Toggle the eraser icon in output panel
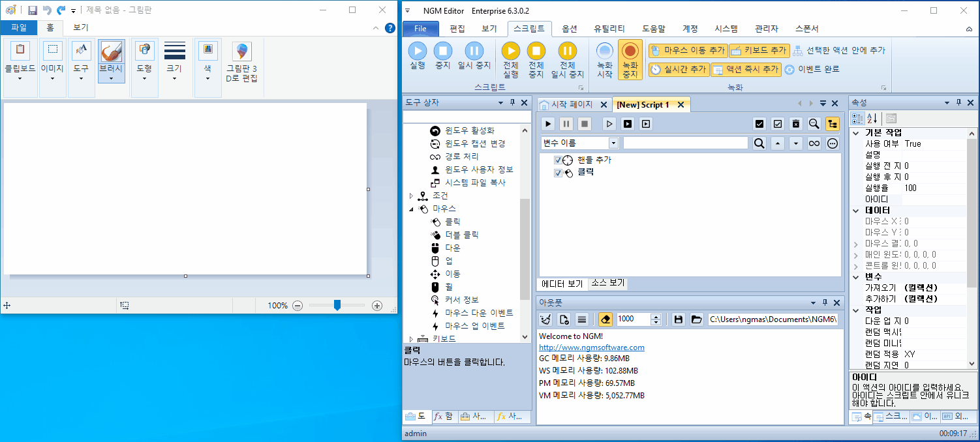The height and width of the screenshot is (442, 980). [x=605, y=319]
